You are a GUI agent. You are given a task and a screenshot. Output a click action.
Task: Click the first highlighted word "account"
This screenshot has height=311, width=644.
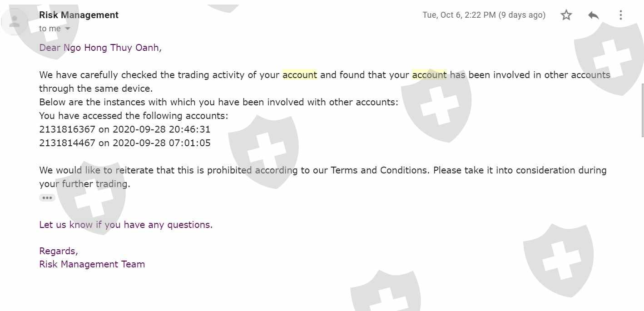tap(300, 75)
